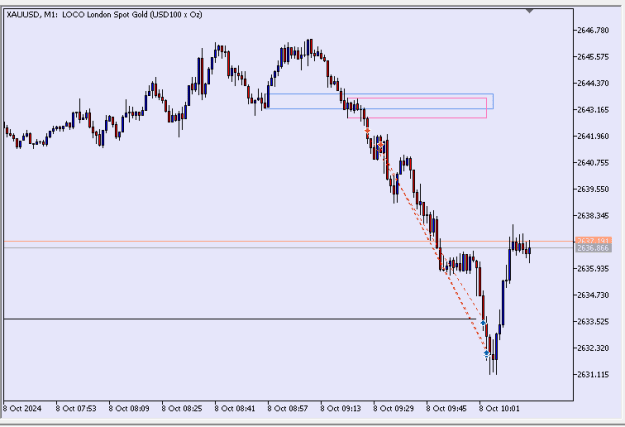Click the 2641.960 price scale label
The image size is (625, 427).
(593, 136)
